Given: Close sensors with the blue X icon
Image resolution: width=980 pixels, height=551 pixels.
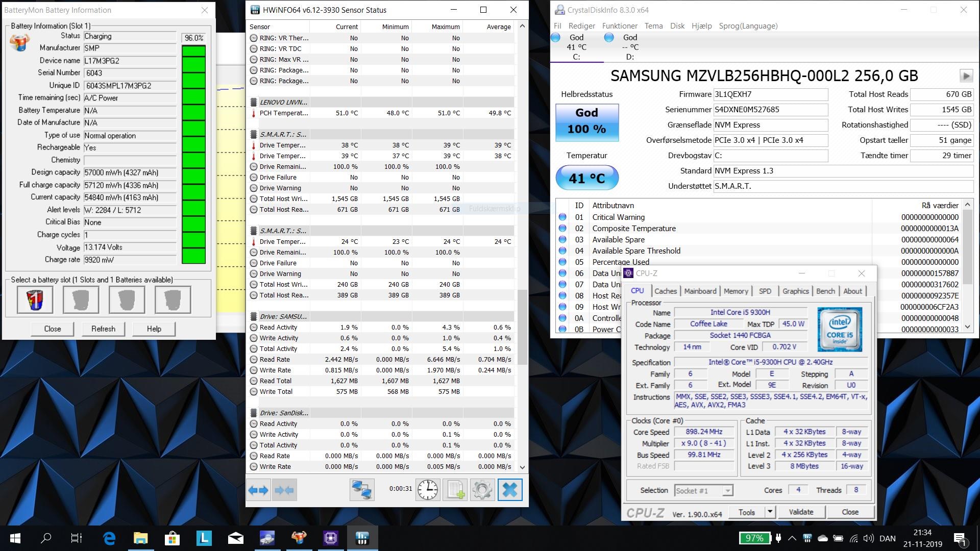Looking at the screenshot, I should [510, 490].
